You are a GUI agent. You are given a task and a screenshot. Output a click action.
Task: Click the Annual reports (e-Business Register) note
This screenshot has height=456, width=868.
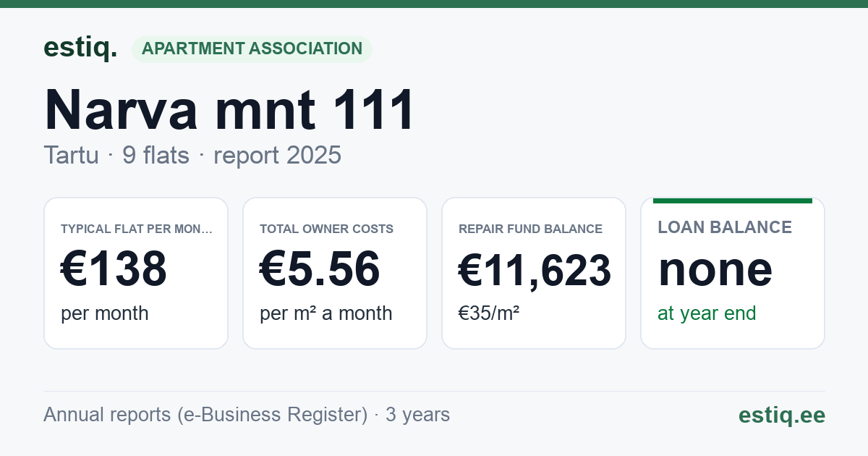point(247,415)
